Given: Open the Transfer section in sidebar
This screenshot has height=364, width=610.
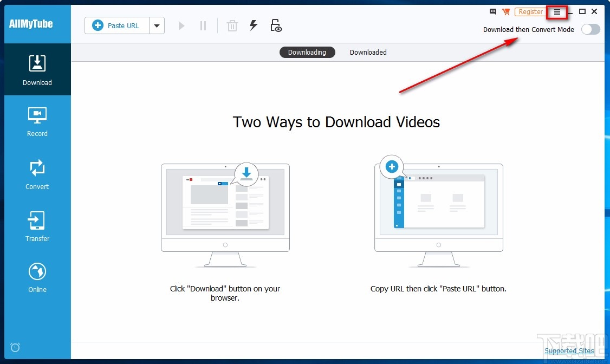Looking at the screenshot, I should click(x=37, y=226).
